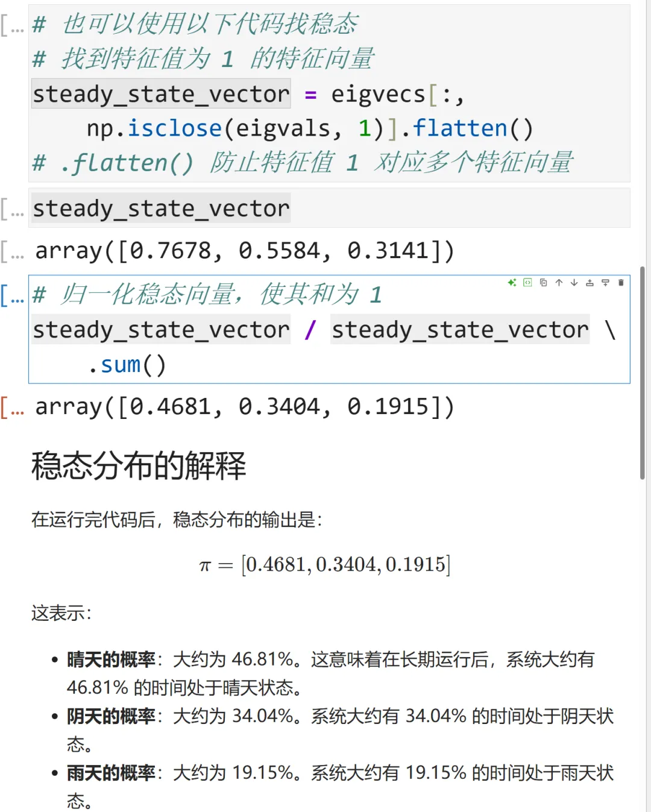Expand output prompt of array 0.4681 result

[x=13, y=407]
